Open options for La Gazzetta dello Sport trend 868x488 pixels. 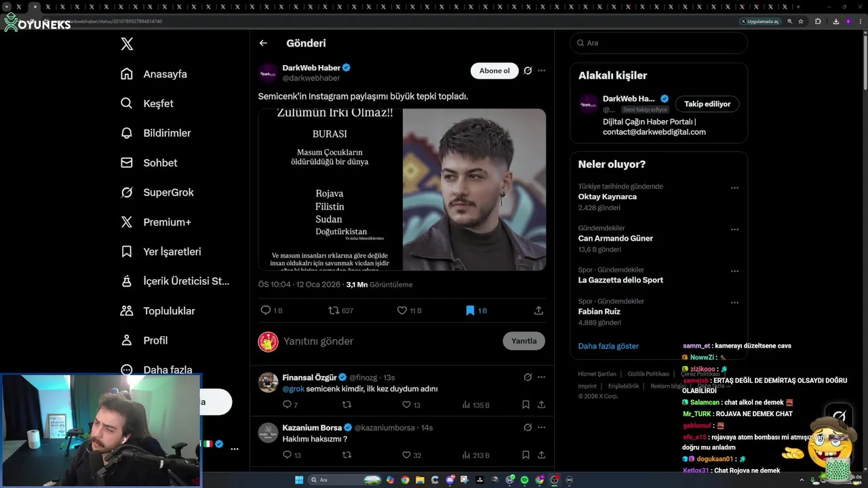point(734,271)
